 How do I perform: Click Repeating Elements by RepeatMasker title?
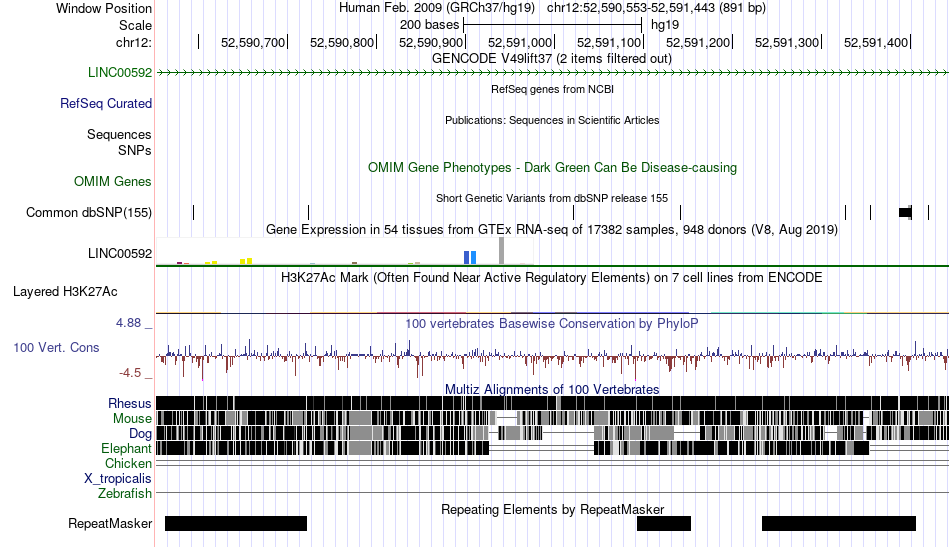(553, 509)
